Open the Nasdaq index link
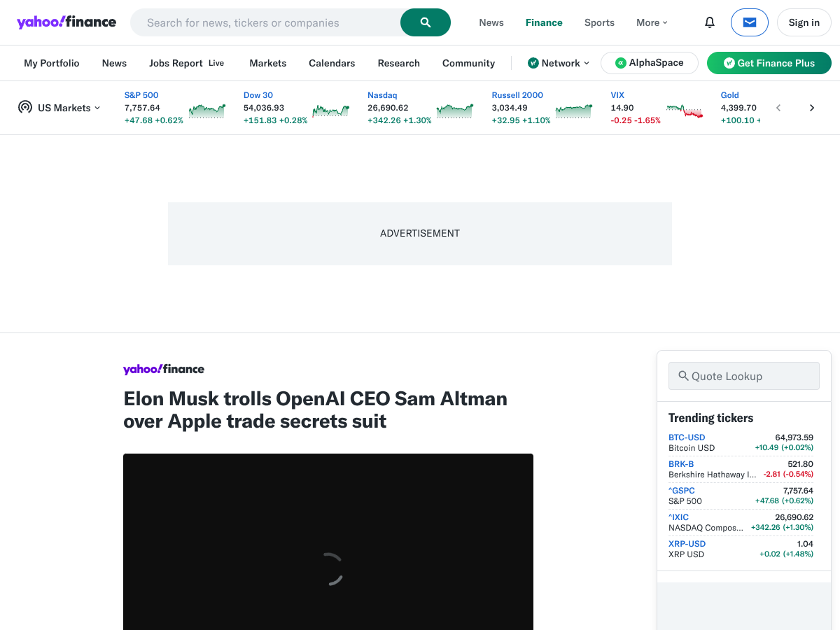The image size is (840, 630). click(382, 95)
